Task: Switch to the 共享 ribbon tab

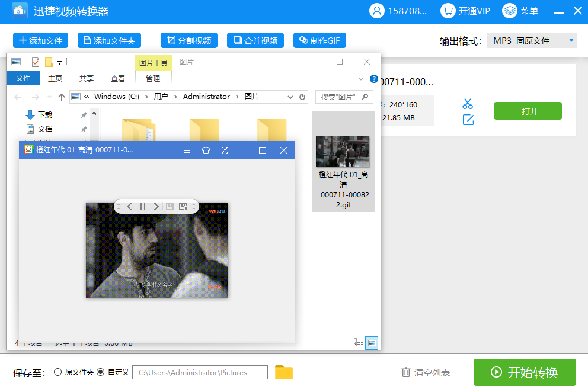Action: pyautogui.click(x=87, y=78)
